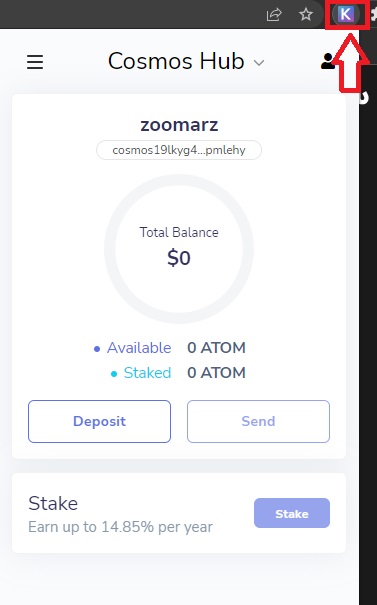Click the cyan dot beside Staked
Viewport: 377px width, 605px height.
point(114,374)
